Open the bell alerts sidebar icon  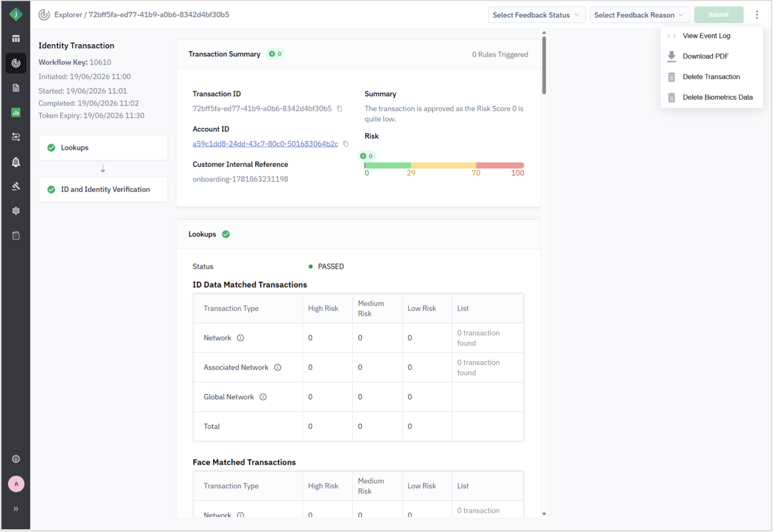(x=16, y=162)
